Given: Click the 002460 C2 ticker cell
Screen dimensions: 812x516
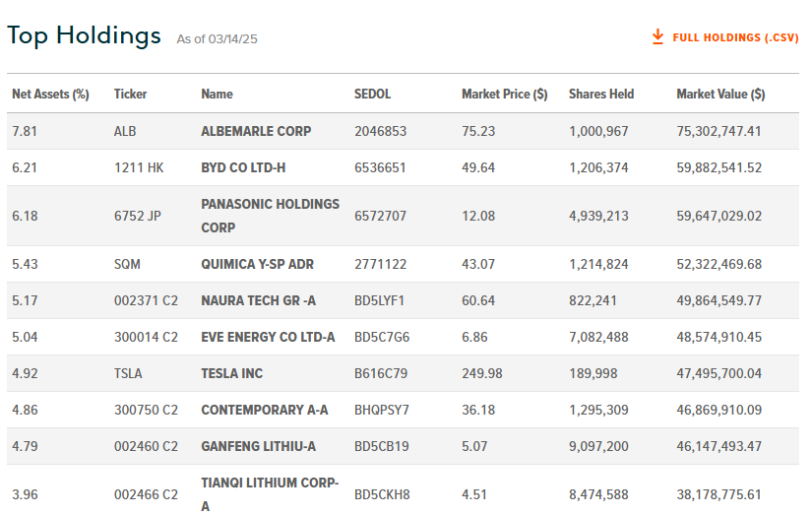Looking at the screenshot, I should click(x=146, y=446).
